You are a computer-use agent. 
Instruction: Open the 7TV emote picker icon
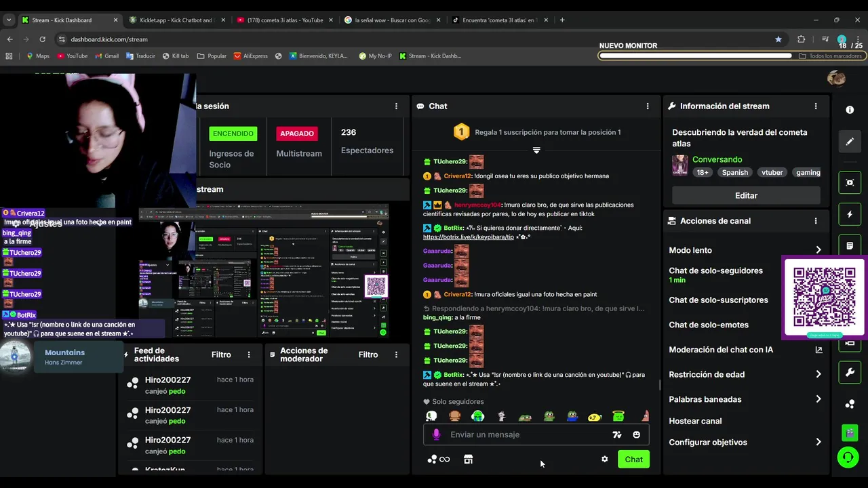[x=617, y=434]
